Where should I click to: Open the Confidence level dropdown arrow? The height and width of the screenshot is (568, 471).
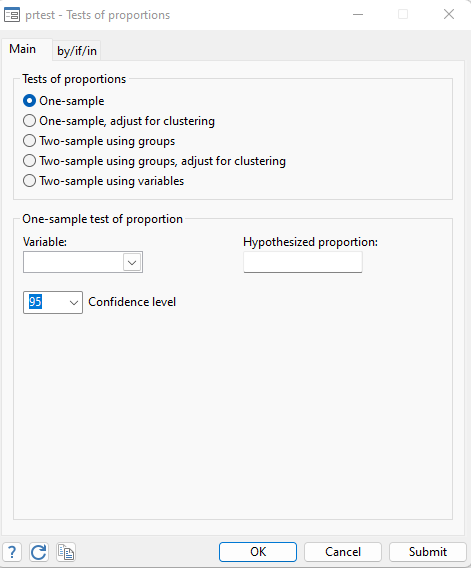(x=74, y=302)
